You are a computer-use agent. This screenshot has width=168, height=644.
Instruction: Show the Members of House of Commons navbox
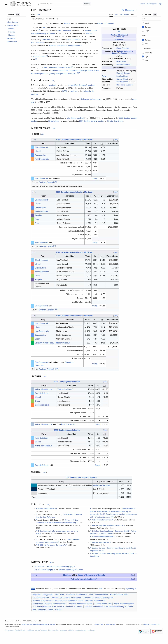tap(132, 575)
